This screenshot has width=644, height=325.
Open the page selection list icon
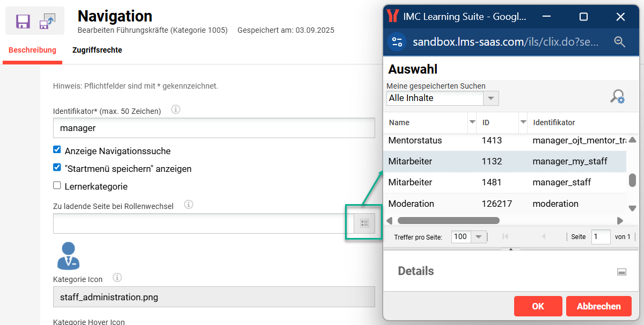tap(364, 223)
